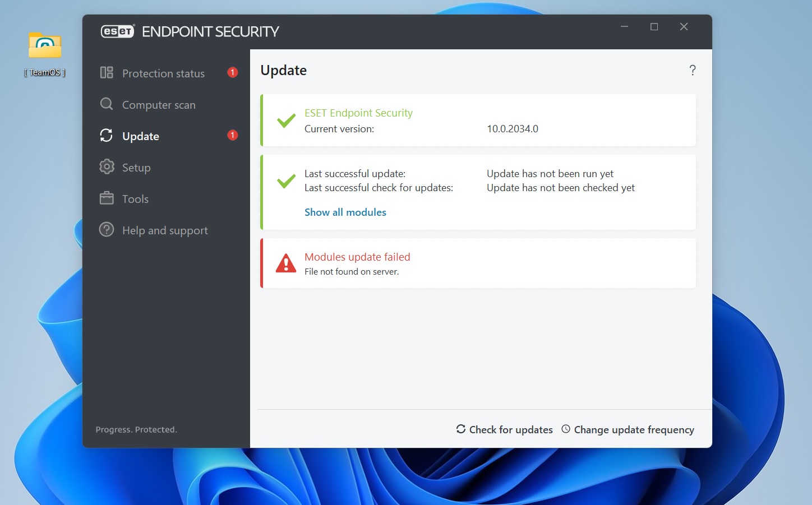Screen dimensions: 812x505
Task: Click the Update refresh arrows icon
Action: (107, 136)
